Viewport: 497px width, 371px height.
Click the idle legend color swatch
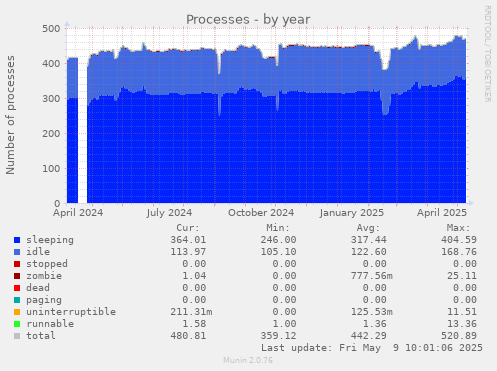coord(17,252)
